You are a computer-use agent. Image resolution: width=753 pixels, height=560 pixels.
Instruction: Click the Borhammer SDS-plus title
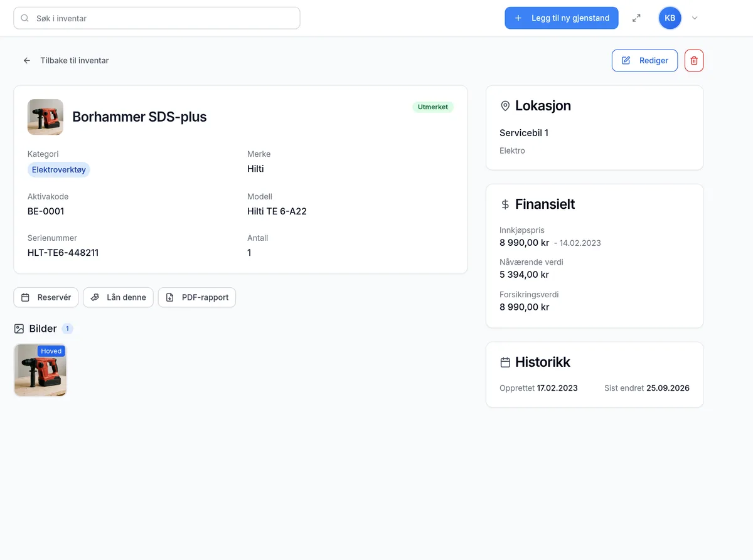[139, 117]
